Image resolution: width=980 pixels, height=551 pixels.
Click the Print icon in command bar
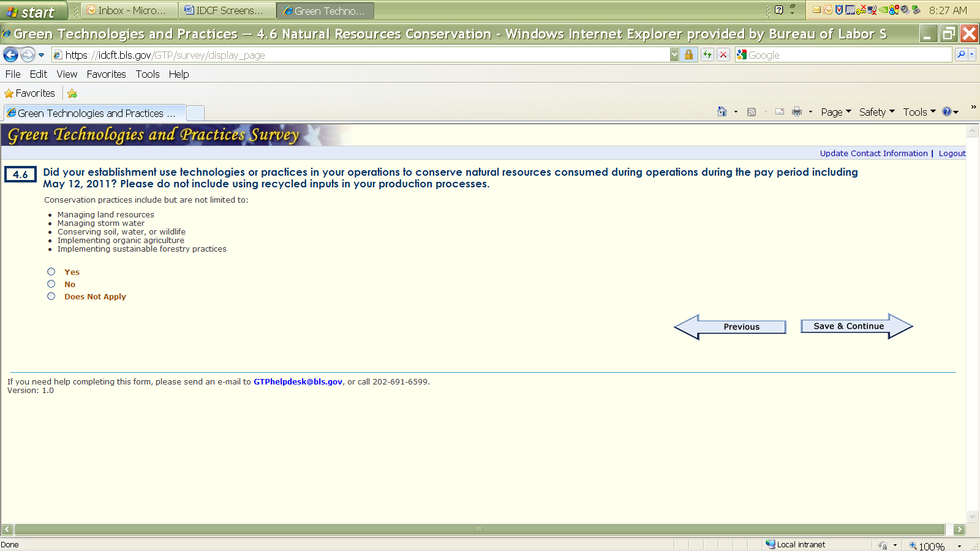pyautogui.click(x=796, y=112)
